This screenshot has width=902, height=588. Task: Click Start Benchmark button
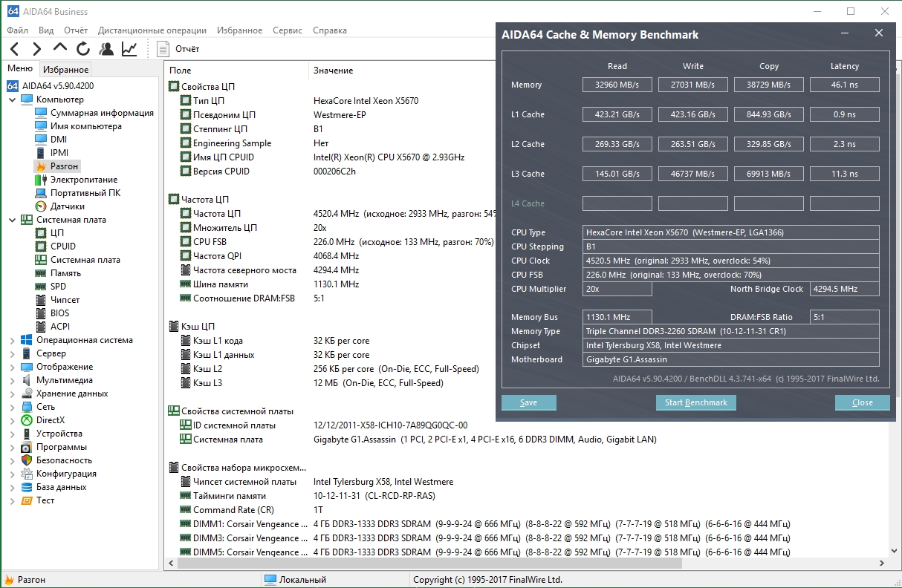(695, 402)
